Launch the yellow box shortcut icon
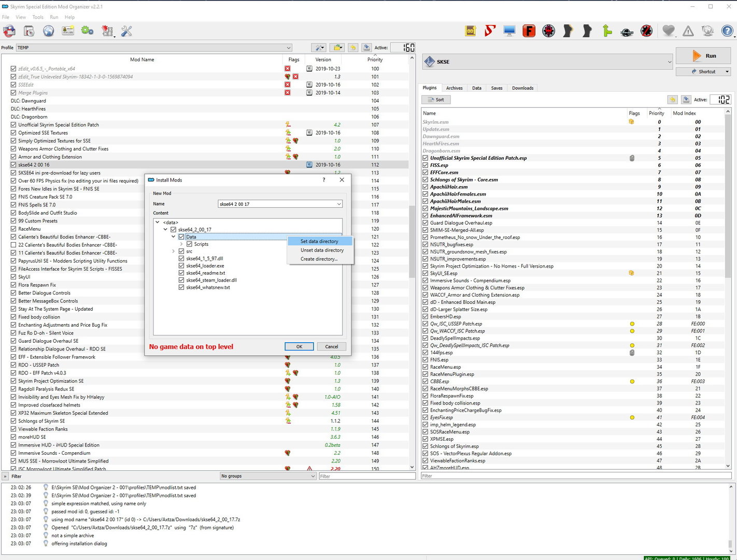 click(x=470, y=31)
